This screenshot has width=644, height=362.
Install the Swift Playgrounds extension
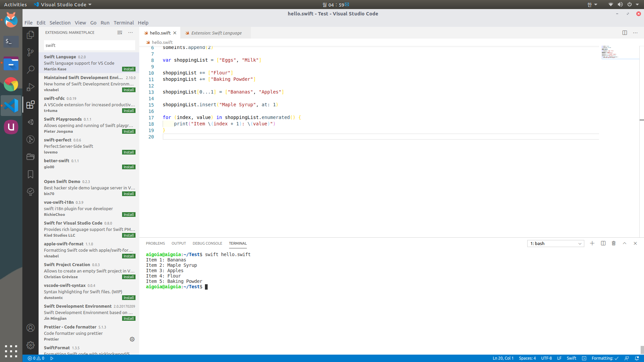coord(128,132)
